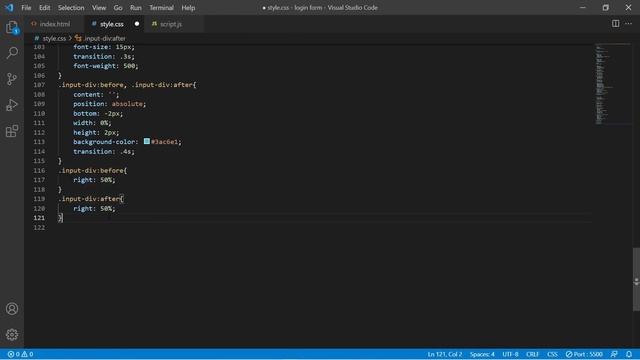Screen dimensions: 640x360
Task: Click Spaces: 4 indentation setting
Action: click(x=482, y=354)
